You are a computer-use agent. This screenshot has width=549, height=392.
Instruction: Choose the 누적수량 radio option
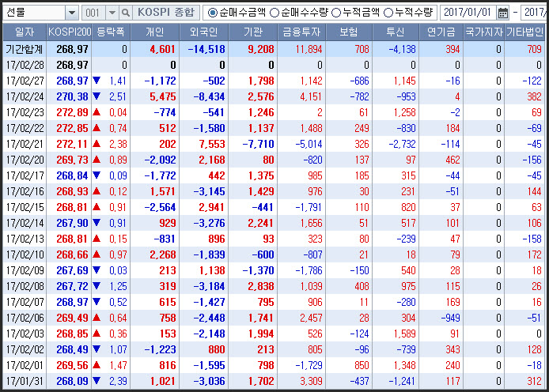tap(408, 13)
